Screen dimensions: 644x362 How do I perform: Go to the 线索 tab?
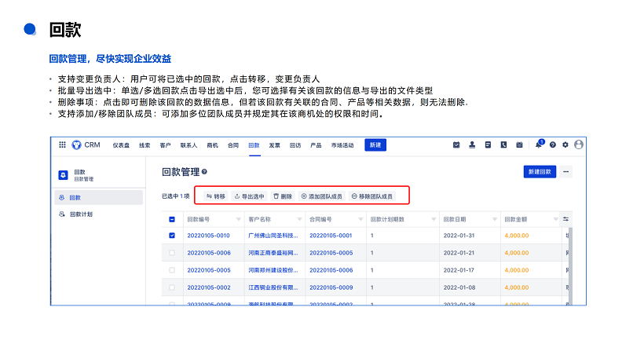coord(145,145)
